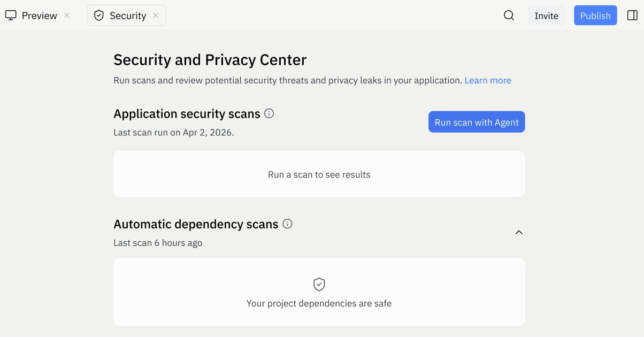Click the shield icon on Security tab
This screenshot has width=644, height=337.
click(99, 16)
